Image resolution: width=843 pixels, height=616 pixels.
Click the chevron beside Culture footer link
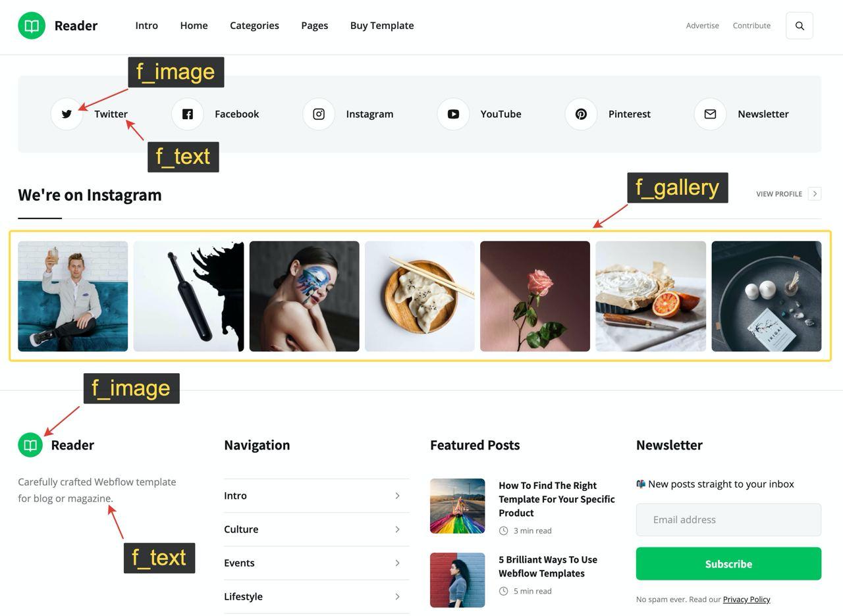(x=397, y=529)
